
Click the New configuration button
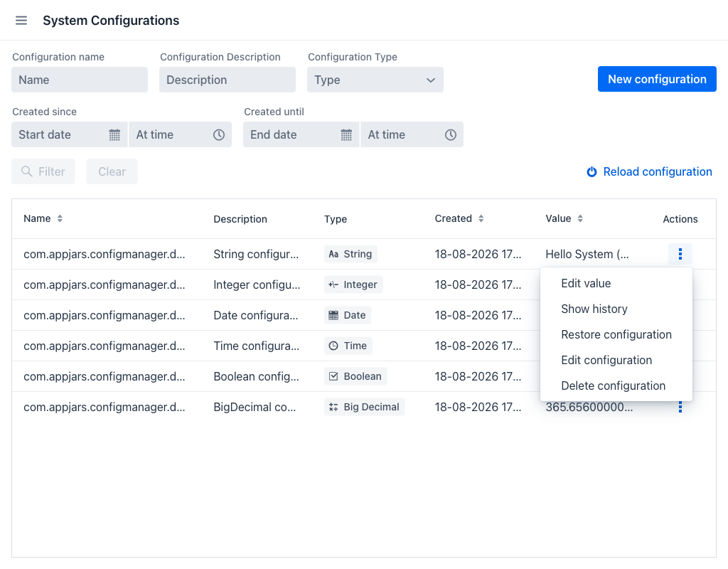click(x=657, y=80)
